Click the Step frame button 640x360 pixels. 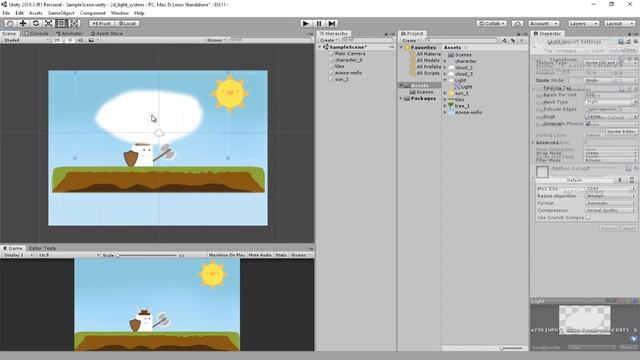[x=332, y=24]
